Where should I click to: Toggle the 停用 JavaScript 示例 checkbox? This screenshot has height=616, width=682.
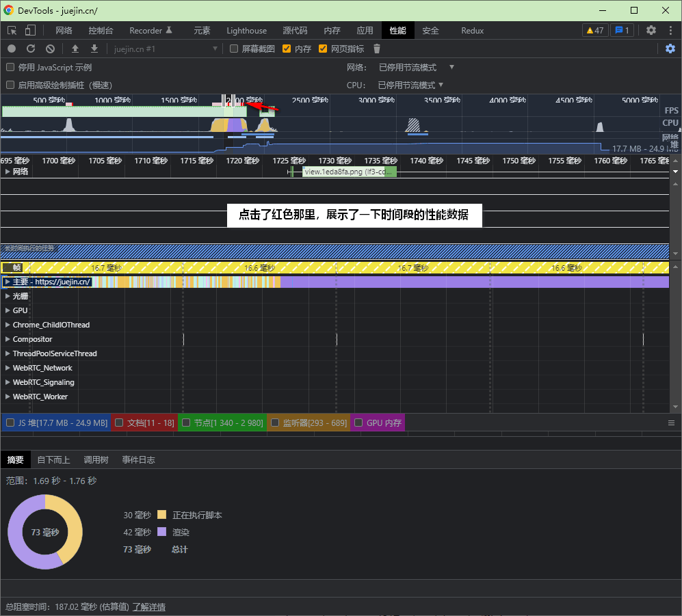[x=10, y=68]
